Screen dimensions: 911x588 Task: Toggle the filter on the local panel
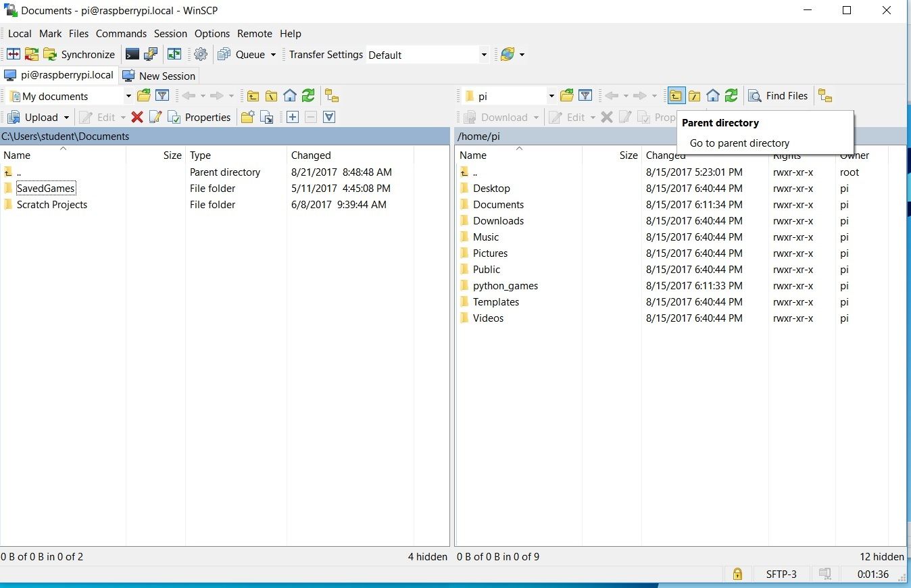[162, 95]
